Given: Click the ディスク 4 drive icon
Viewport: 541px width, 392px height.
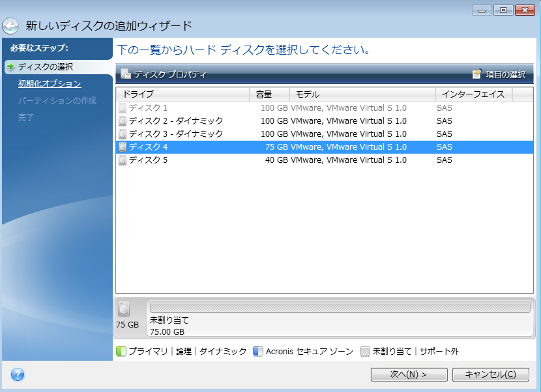Looking at the screenshot, I should pyautogui.click(x=123, y=147).
